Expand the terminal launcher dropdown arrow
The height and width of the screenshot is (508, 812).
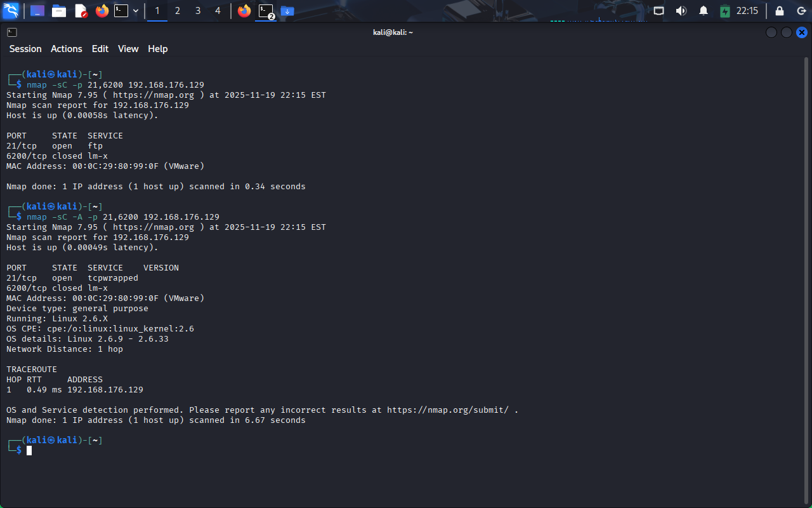tap(136, 11)
